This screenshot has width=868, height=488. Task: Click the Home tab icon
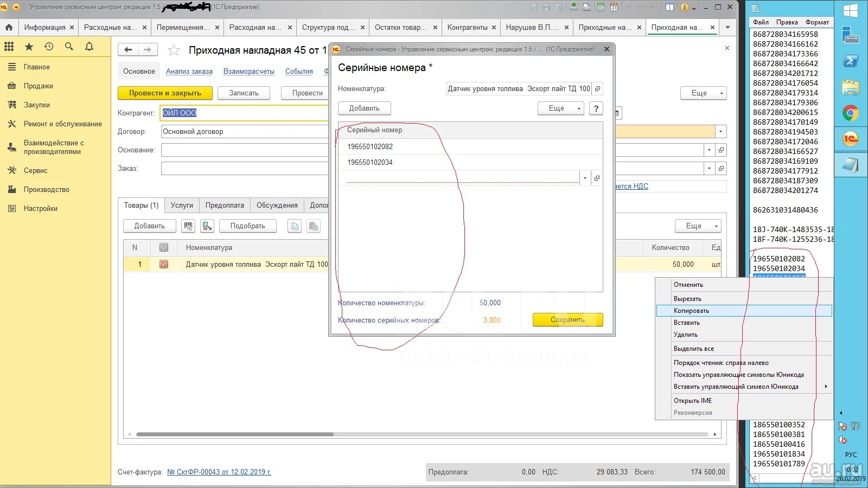tap(9, 27)
